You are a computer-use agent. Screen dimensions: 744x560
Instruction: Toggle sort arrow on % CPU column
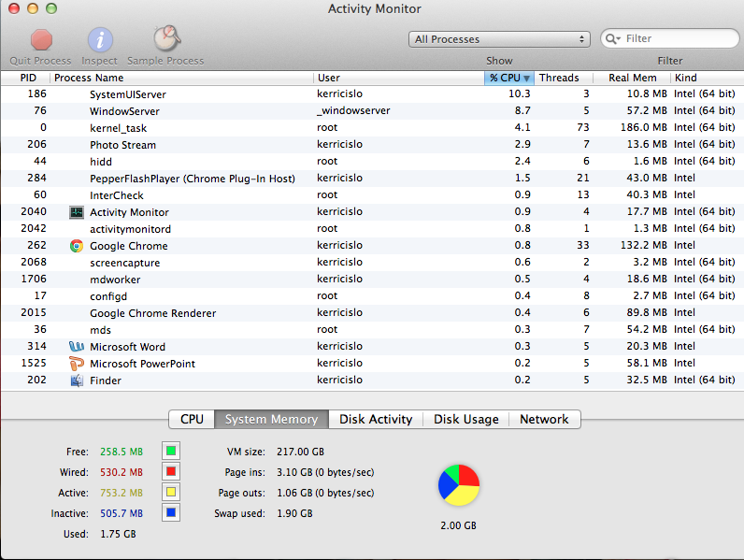(x=526, y=79)
